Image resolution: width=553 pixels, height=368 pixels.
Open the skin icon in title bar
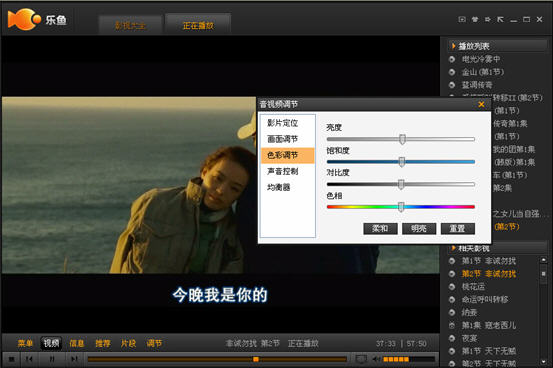click(475, 19)
